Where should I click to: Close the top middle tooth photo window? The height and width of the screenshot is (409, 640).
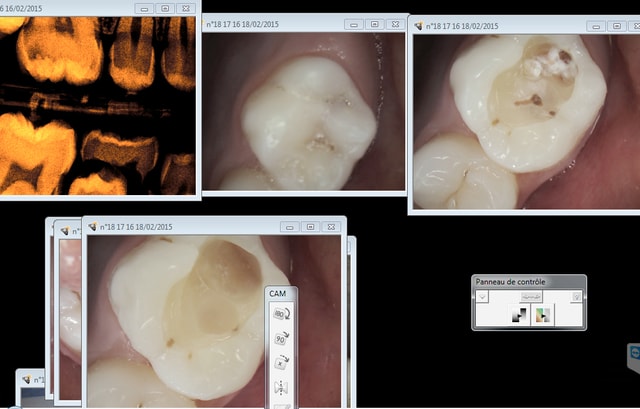395,24
